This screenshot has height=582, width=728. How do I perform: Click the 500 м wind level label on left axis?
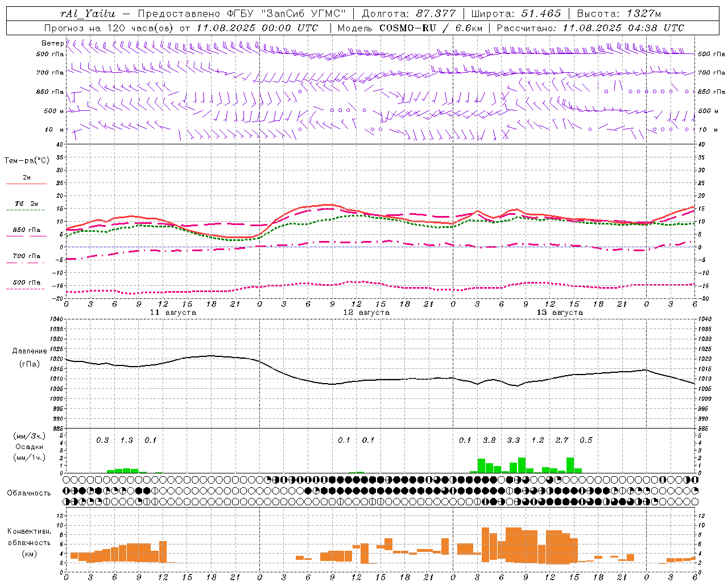[54, 111]
